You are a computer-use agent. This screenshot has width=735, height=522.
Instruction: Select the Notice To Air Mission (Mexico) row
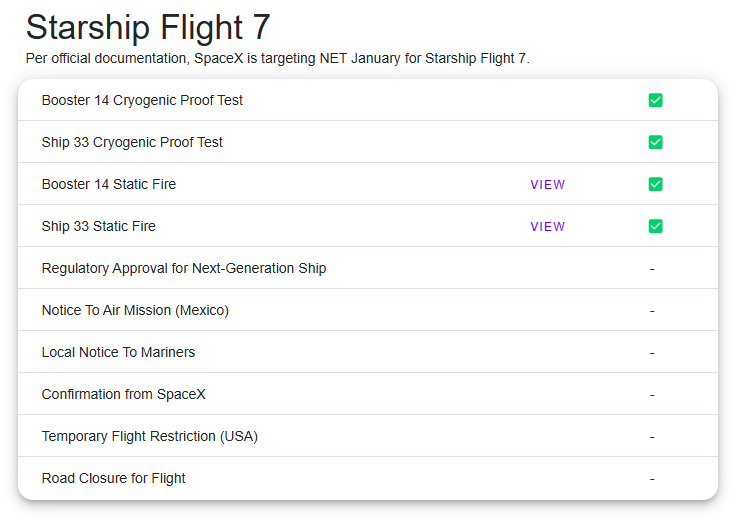135,310
